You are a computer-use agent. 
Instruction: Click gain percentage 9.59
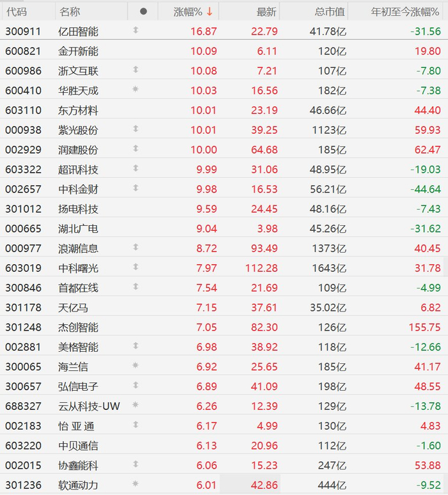click(x=207, y=209)
